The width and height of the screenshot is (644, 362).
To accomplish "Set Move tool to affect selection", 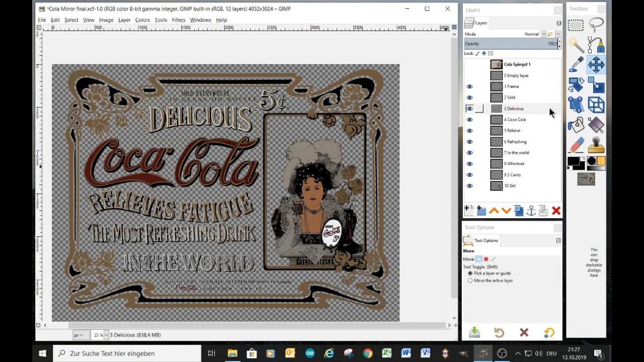I will tap(486, 259).
